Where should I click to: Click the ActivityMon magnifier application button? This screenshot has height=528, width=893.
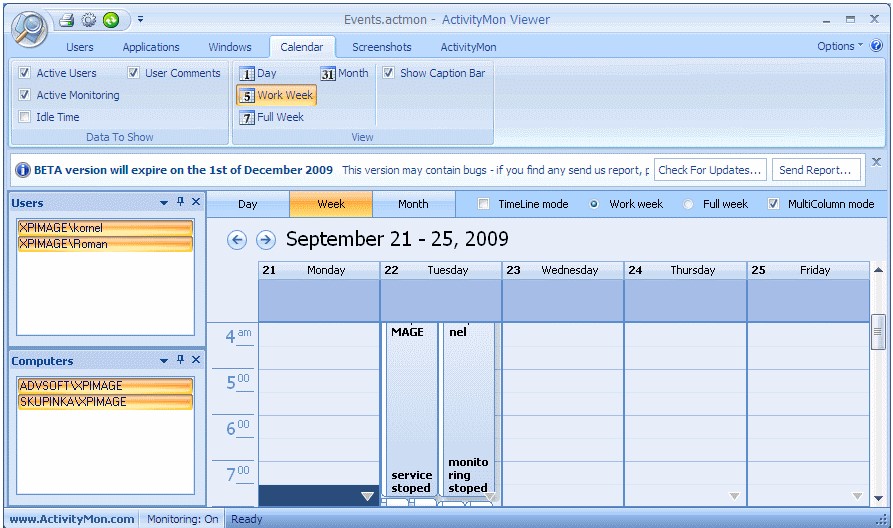30,28
